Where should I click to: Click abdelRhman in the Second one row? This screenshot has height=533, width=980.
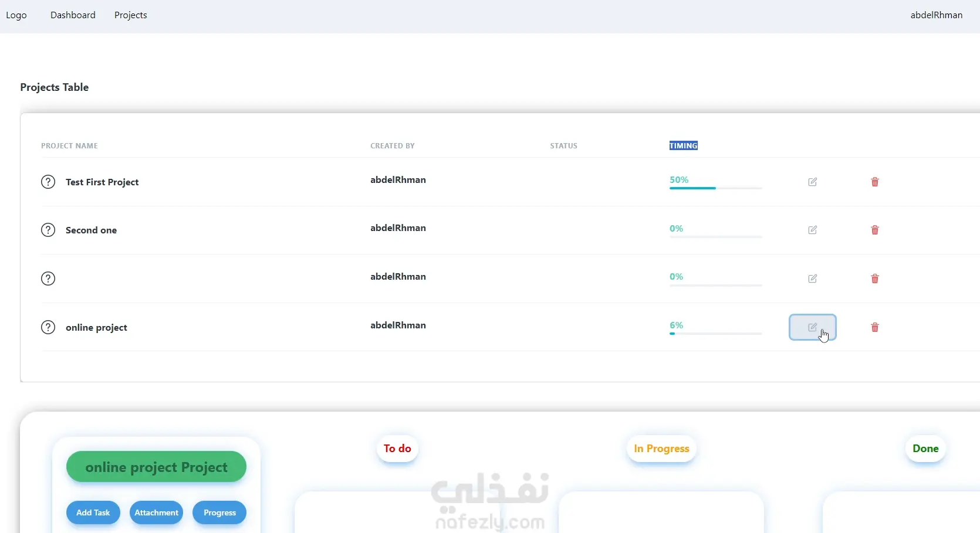[x=398, y=228]
